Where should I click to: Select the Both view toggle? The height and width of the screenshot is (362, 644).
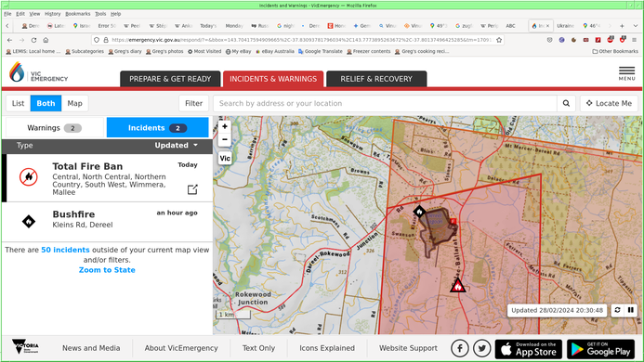pyautogui.click(x=46, y=103)
